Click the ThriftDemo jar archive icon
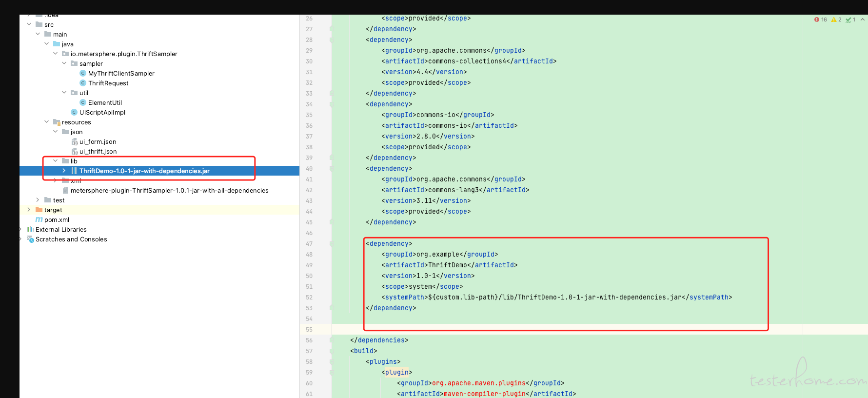Image resolution: width=868 pixels, height=398 pixels. pyautogui.click(x=74, y=171)
